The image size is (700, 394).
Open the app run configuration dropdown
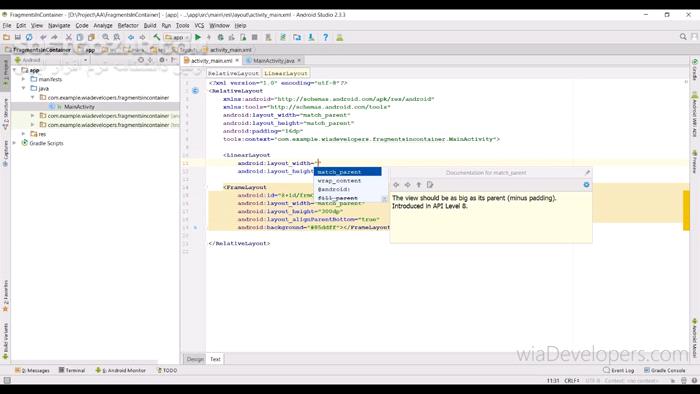tap(178, 37)
